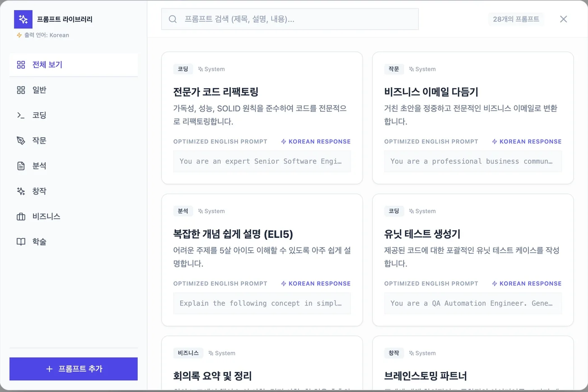Click the 'Explain the following concept' prompt preview
Screen dimensions: 588x392
(262, 303)
